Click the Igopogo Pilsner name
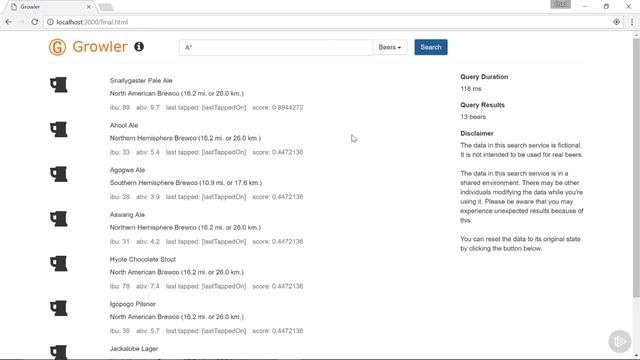640x360 pixels. [133, 304]
